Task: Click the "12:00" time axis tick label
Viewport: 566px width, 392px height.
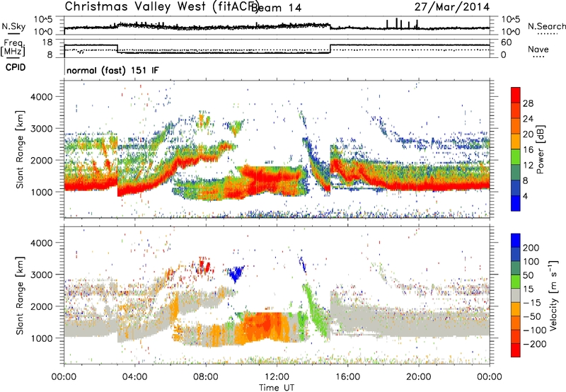Action: tap(277, 377)
